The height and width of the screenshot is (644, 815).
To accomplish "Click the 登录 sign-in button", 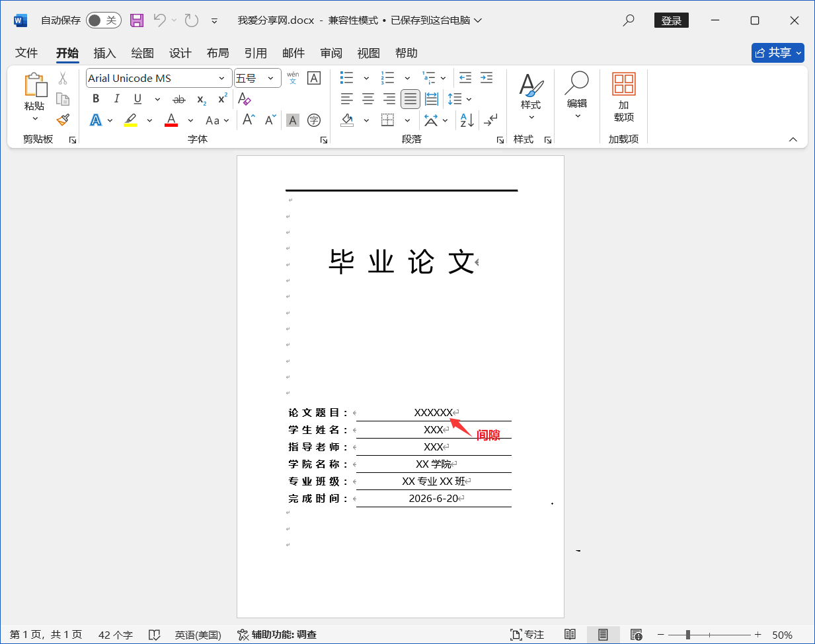I will [x=672, y=20].
